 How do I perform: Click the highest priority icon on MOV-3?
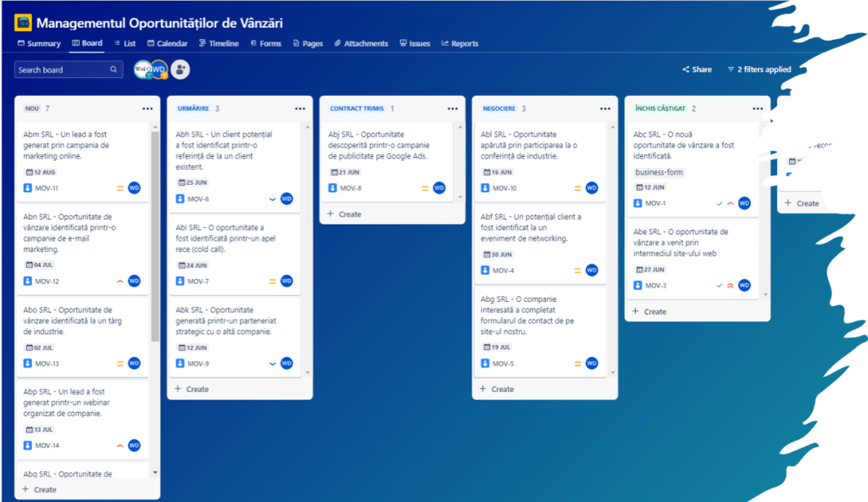pyautogui.click(x=730, y=286)
